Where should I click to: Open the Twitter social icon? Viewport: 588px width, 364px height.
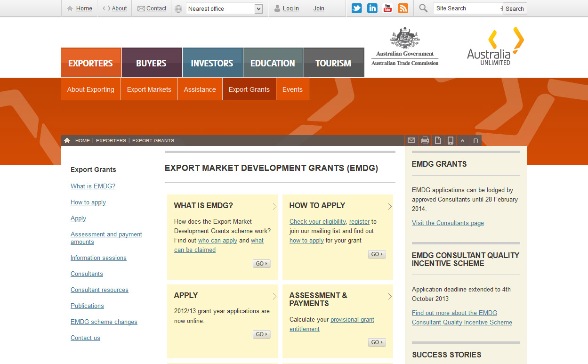click(x=357, y=8)
